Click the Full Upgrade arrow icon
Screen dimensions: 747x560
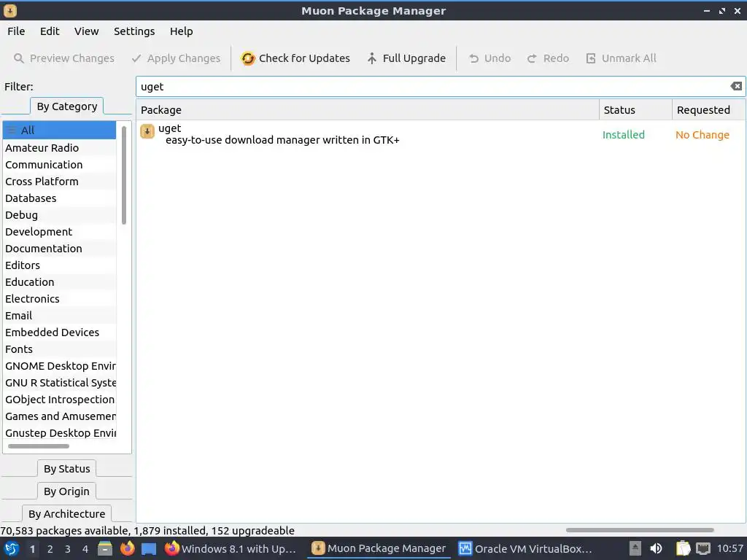click(x=372, y=58)
